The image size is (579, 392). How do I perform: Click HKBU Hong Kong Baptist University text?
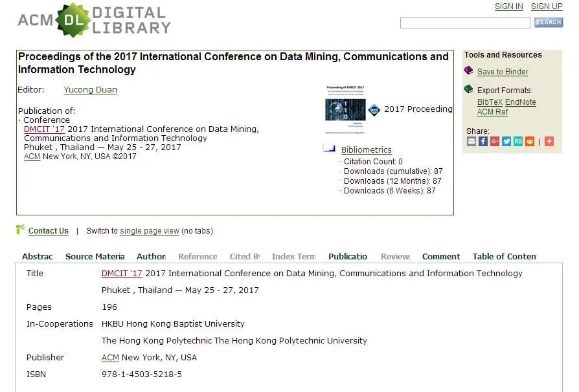click(x=173, y=324)
